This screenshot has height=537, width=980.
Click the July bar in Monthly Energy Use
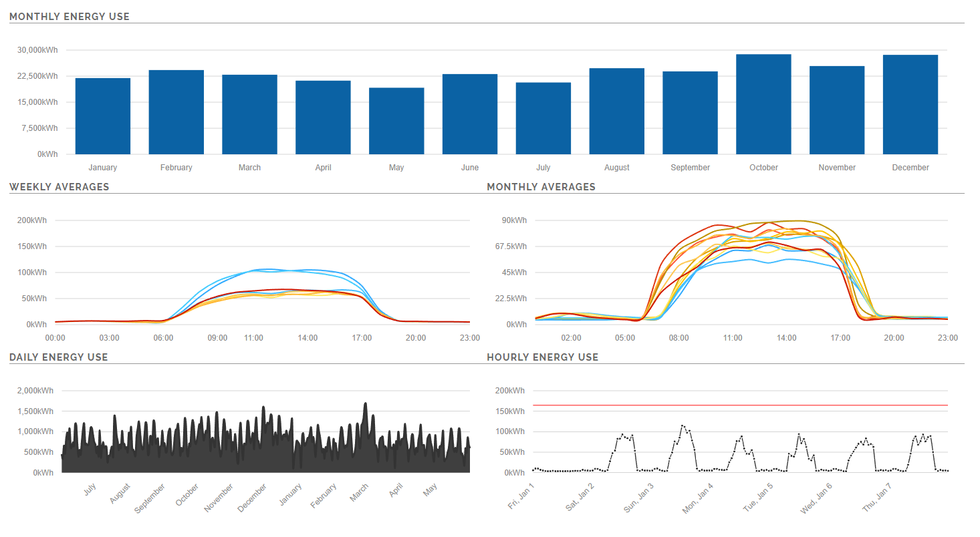click(543, 118)
